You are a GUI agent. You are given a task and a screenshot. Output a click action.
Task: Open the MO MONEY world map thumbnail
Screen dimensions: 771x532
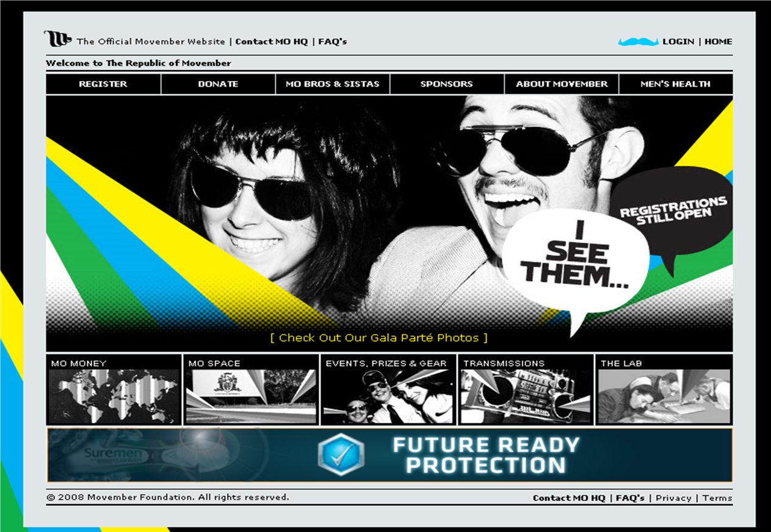coord(114,390)
